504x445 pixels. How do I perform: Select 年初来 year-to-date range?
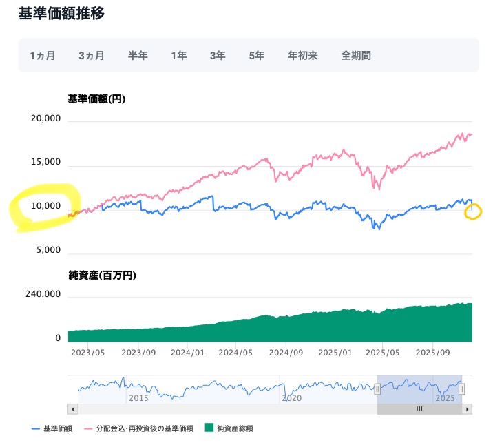click(303, 56)
